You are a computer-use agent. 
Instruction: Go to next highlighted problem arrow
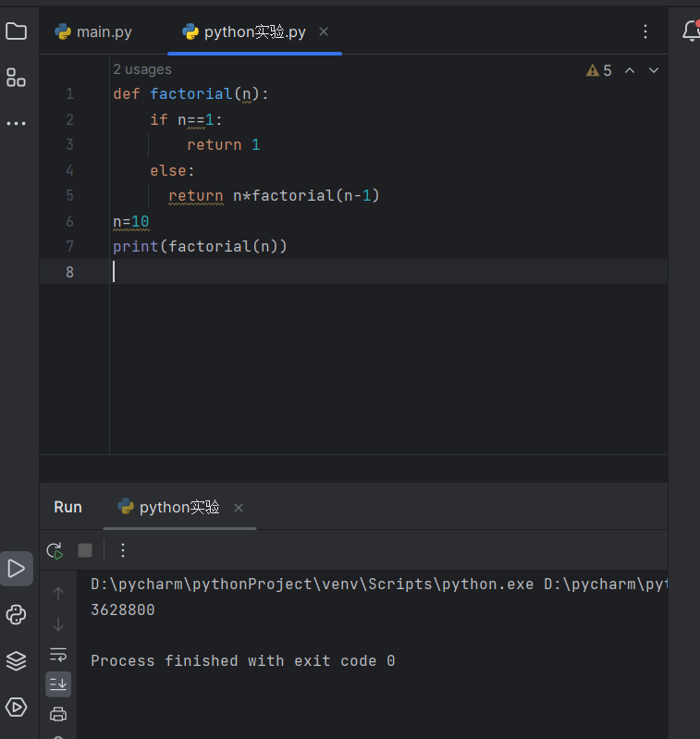[x=654, y=70]
